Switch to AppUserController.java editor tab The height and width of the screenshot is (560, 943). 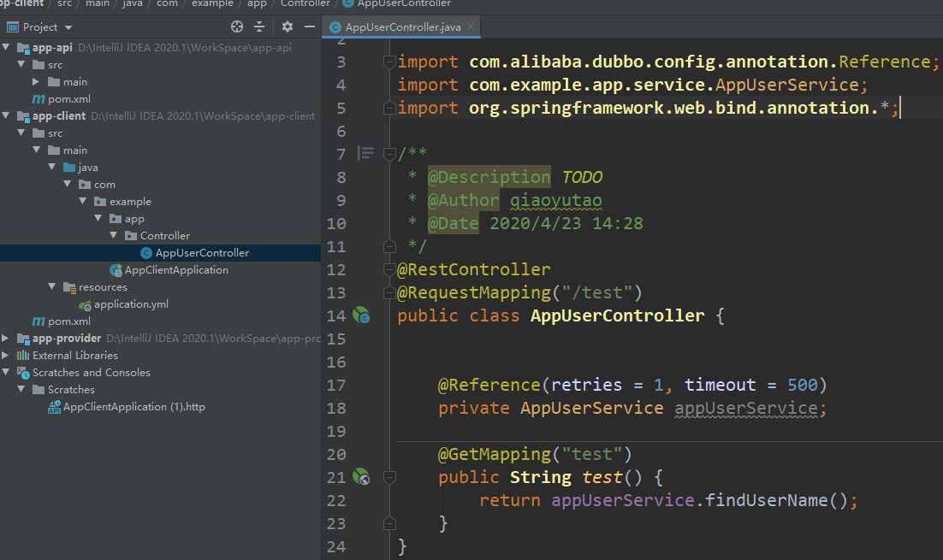(x=402, y=27)
